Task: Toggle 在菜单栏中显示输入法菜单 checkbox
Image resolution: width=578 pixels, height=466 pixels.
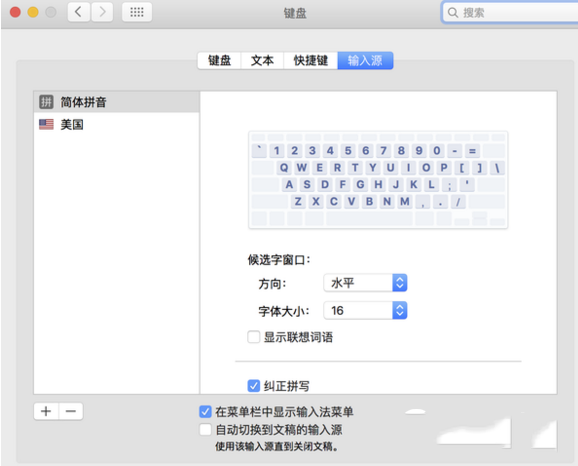Action: click(205, 411)
